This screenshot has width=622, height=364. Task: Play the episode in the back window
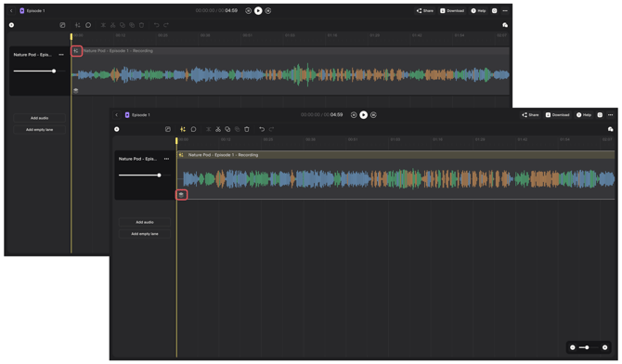coord(258,11)
